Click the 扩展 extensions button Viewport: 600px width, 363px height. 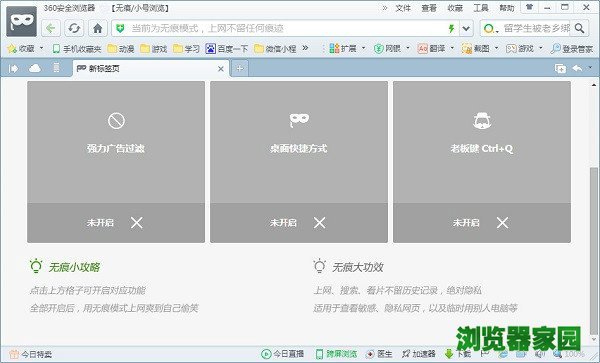click(x=343, y=49)
